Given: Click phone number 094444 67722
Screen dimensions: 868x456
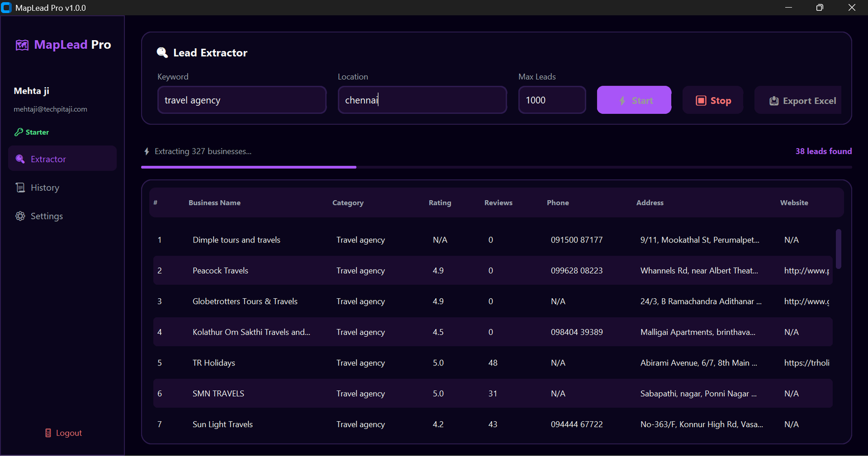Looking at the screenshot, I should pyautogui.click(x=577, y=425).
